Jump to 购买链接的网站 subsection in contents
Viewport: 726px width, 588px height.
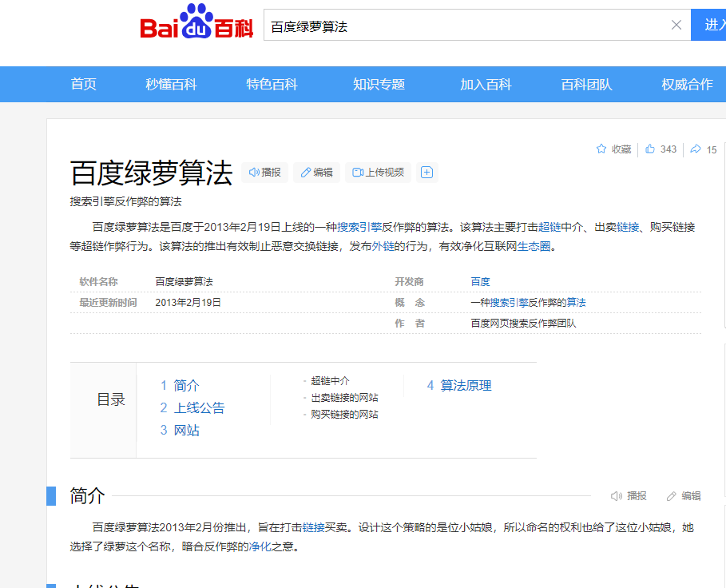344,414
